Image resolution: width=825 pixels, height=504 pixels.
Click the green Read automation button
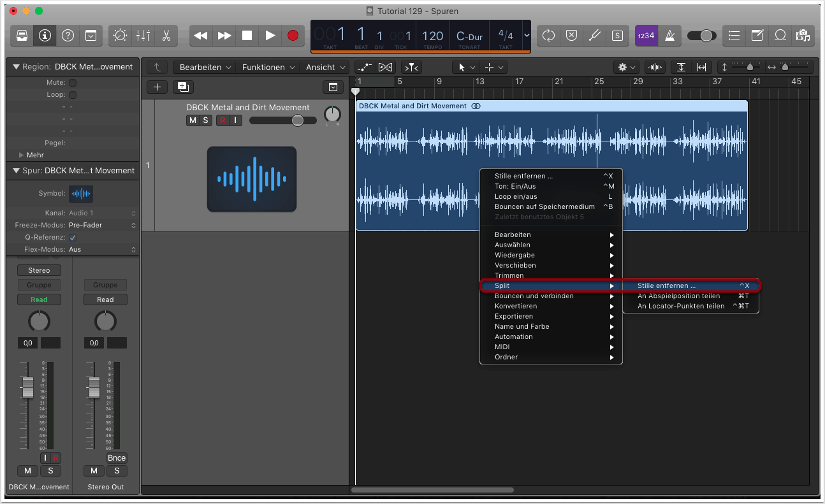point(39,299)
